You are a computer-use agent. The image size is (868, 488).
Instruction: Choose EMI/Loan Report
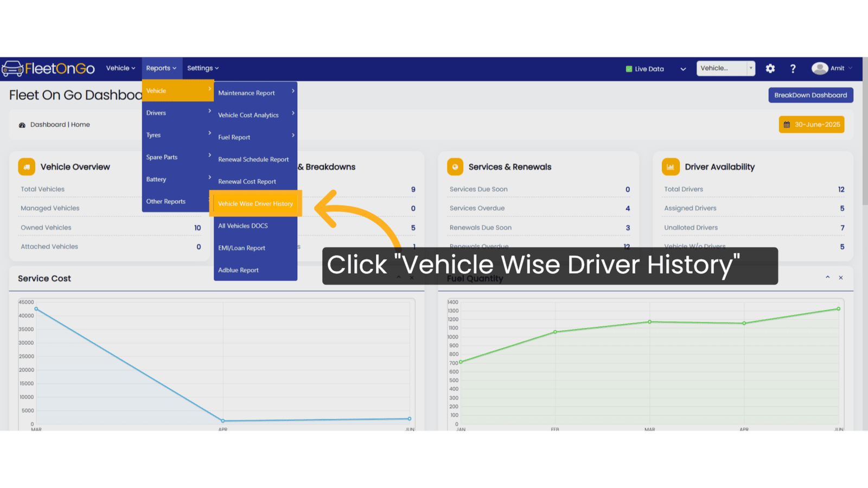256,248
